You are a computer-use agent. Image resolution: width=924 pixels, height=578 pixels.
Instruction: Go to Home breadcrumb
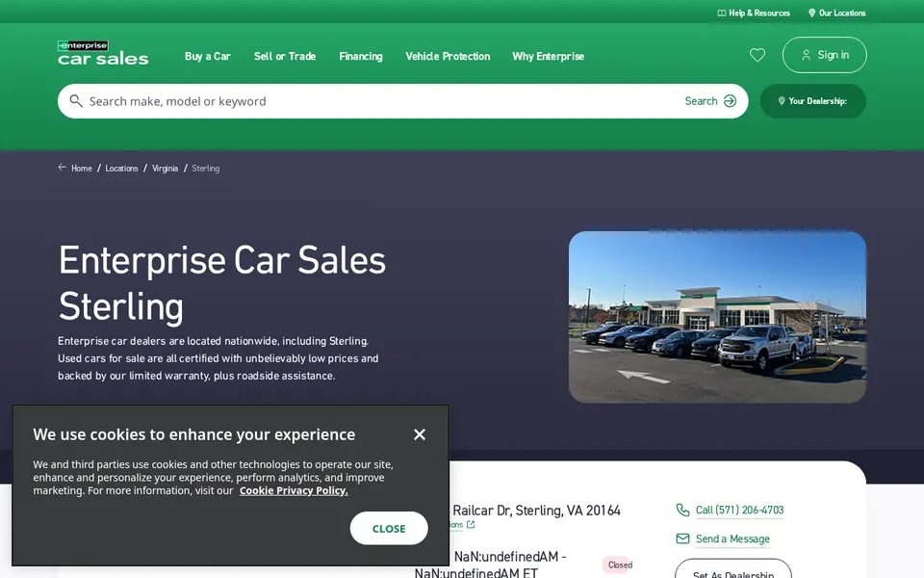pyautogui.click(x=81, y=168)
